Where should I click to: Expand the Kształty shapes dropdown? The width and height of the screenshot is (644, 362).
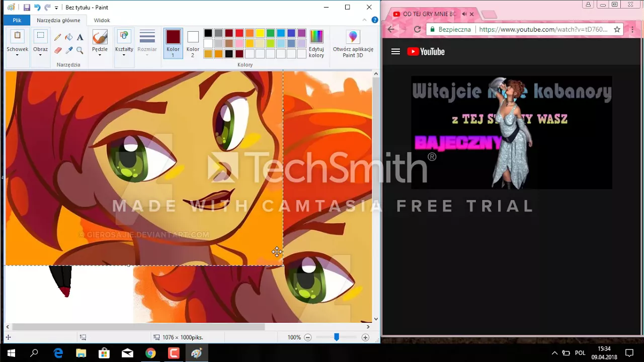coord(124,54)
